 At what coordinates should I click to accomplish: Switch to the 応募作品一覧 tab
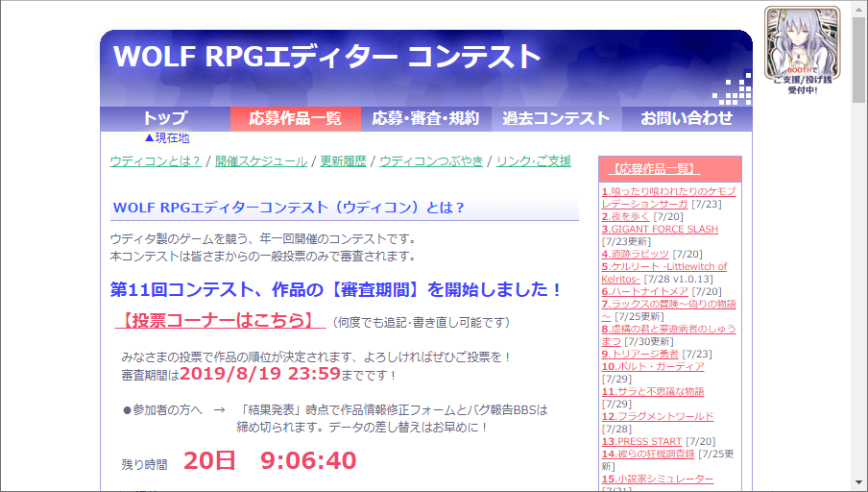pos(296,118)
